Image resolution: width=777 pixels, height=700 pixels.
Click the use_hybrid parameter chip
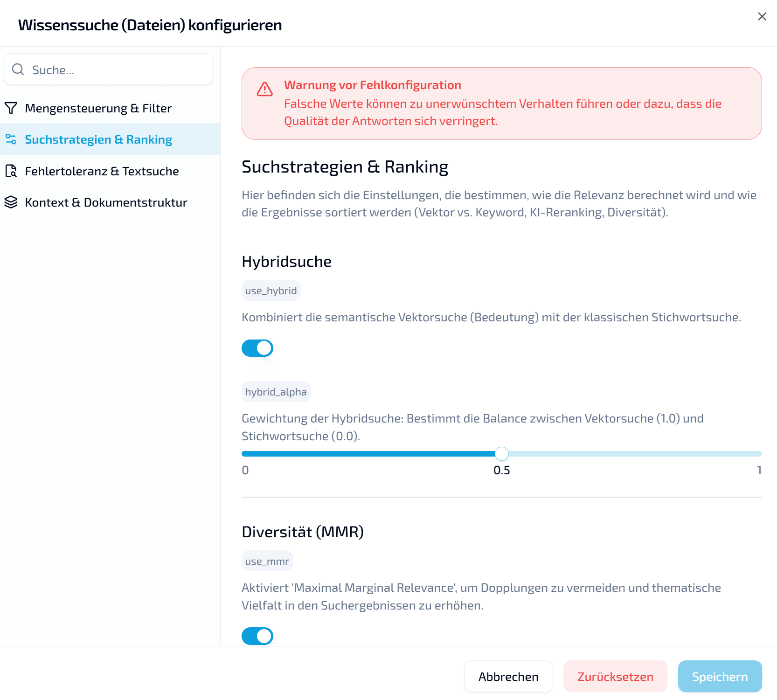coord(271,290)
